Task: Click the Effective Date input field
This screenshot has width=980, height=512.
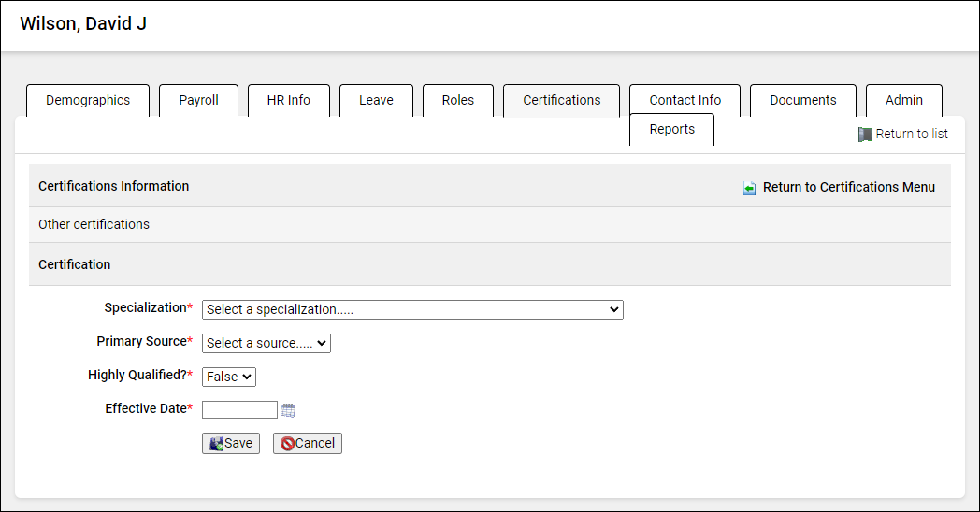Action: [239, 409]
